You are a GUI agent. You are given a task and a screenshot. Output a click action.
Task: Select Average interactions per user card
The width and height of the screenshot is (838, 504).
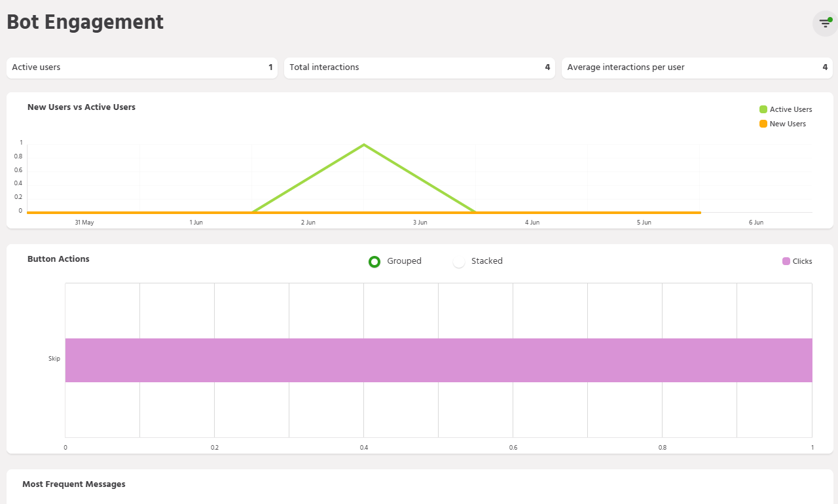click(x=697, y=67)
